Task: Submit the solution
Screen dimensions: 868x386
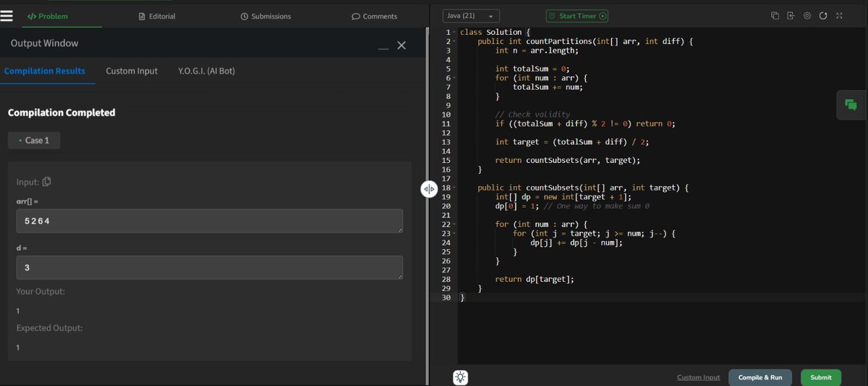Action: [x=821, y=377]
